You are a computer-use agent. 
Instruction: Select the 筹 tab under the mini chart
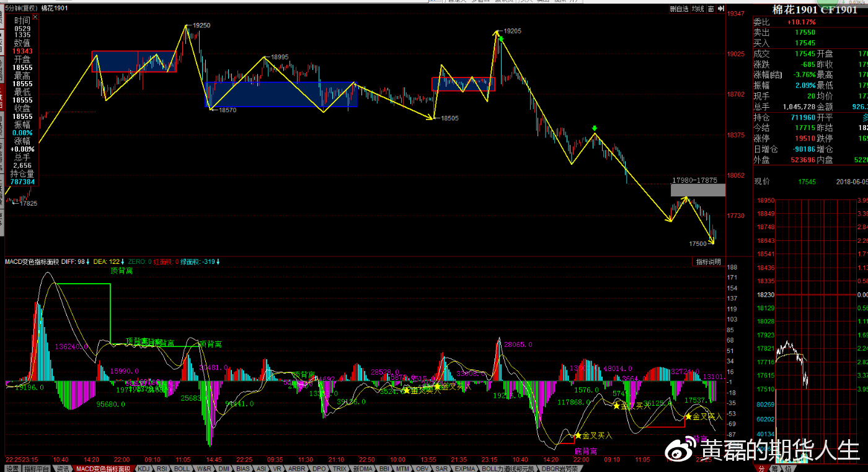775,469
